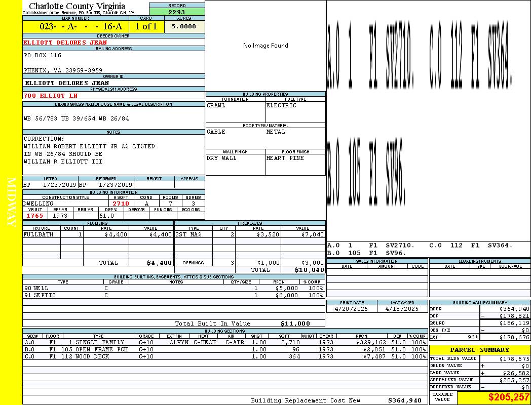This screenshot has width=532, height=405.
Task: Click the 2ST MAS fireplace row
Action: pos(250,234)
